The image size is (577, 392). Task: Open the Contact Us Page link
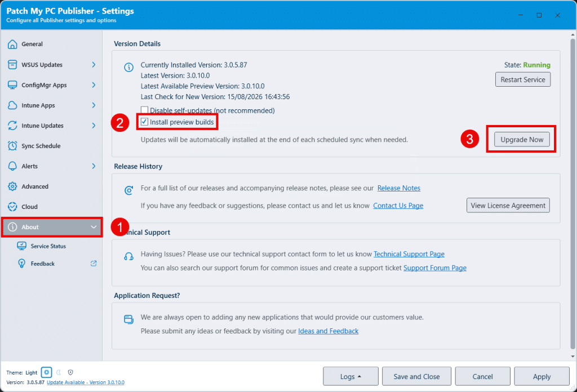(398, 206)
